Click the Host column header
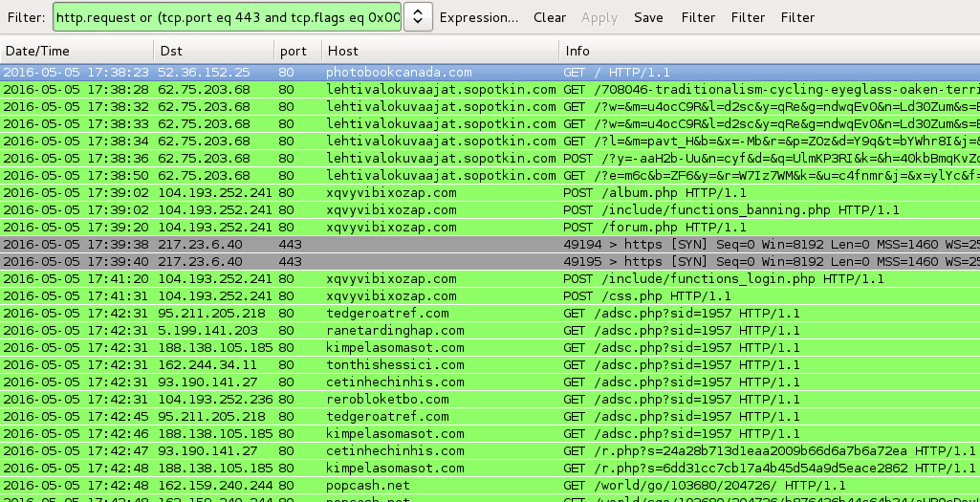 [438, 51]
